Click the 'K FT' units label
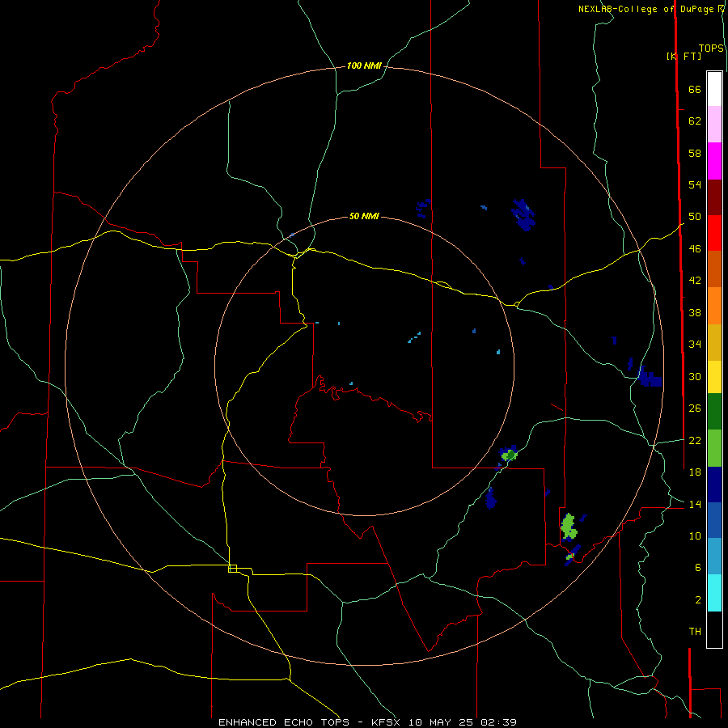728x728 pixels. (x=684, y=56)
